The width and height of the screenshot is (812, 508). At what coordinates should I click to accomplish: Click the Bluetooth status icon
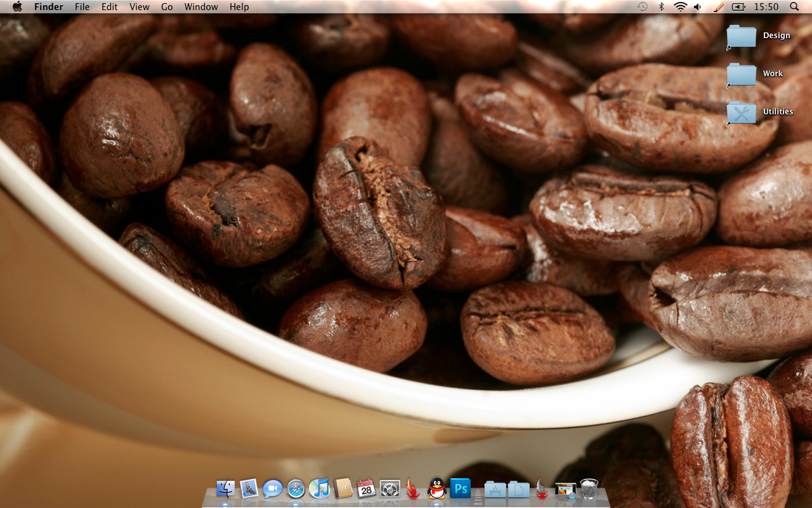[x=661, y=6]
